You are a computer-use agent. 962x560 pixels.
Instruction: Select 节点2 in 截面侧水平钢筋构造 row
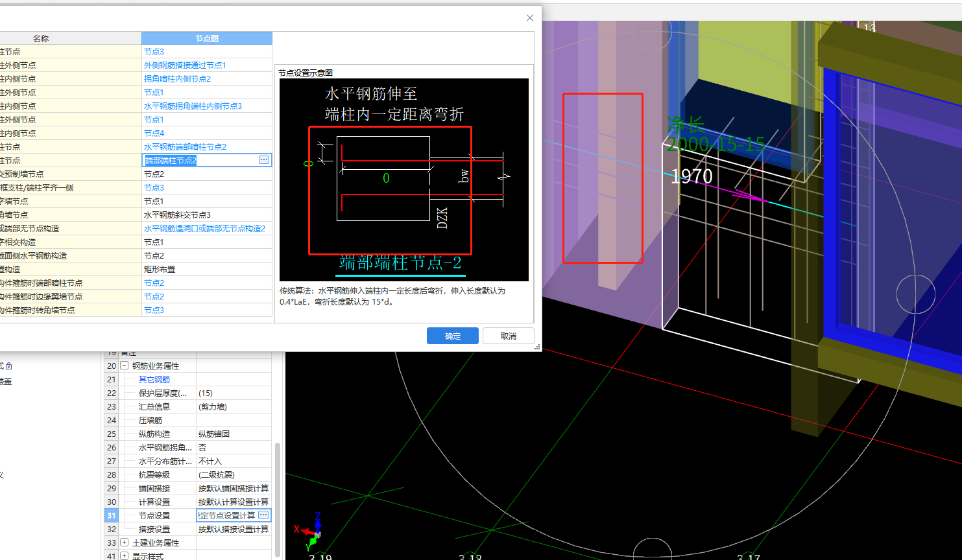(207, 256)
